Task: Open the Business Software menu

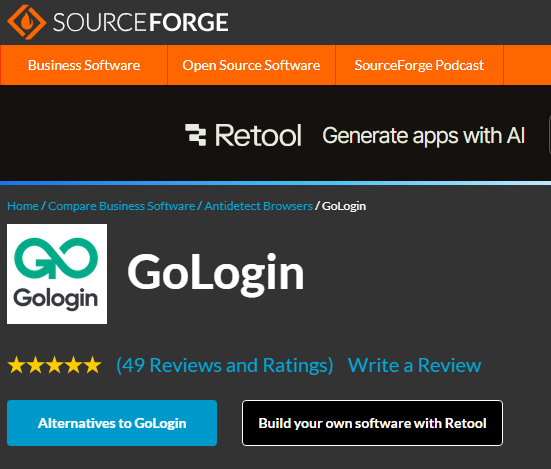Action: (84, 65)
